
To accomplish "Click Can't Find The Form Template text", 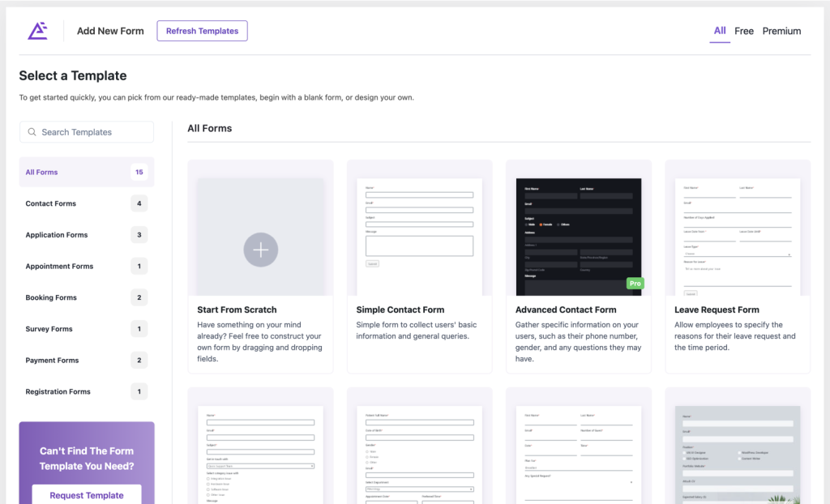I will coord(87,459).
